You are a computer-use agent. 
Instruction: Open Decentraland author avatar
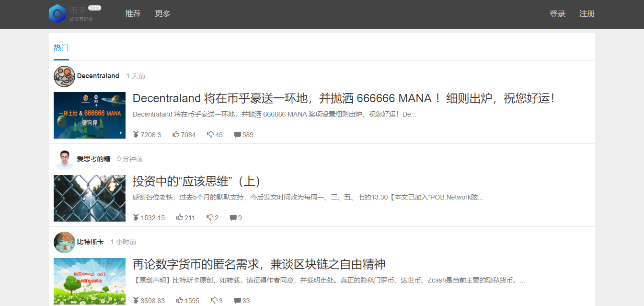(64, 76)
